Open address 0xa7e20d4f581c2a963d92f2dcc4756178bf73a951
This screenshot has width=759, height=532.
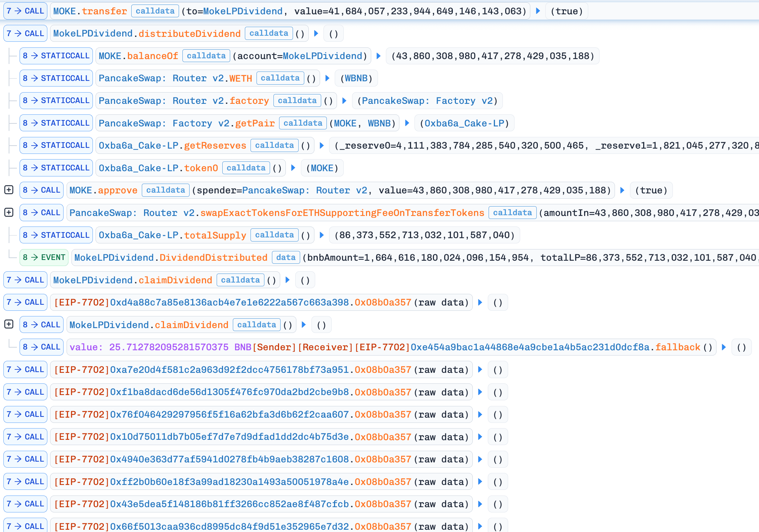pyautogui.click(x=229, y=369)
